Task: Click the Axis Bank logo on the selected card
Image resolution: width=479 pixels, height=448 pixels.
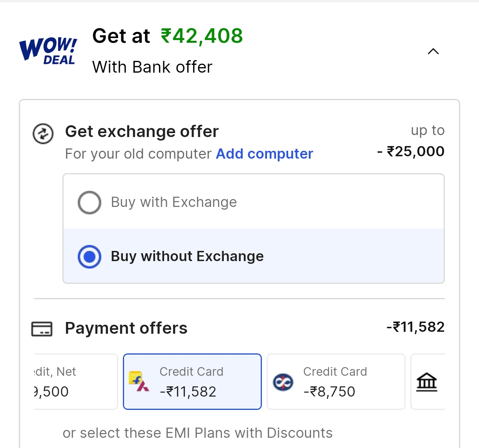Action: pyautogui.click(x=143, y=387)
